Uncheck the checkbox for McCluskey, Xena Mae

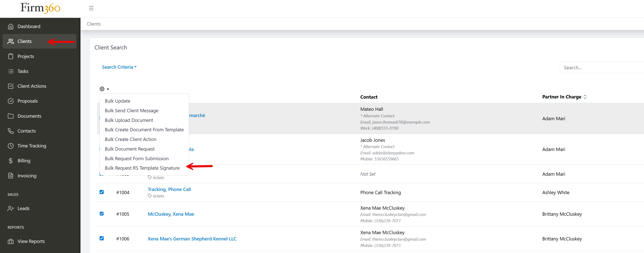tap(101, 214)
